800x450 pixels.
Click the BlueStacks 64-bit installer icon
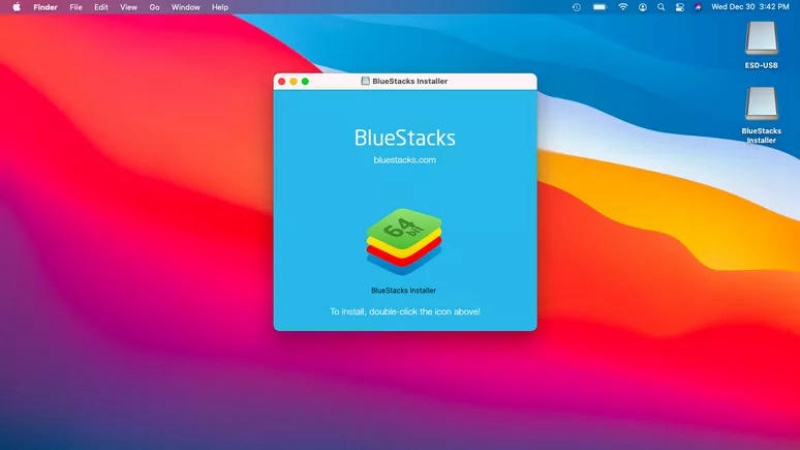point(404,241)
